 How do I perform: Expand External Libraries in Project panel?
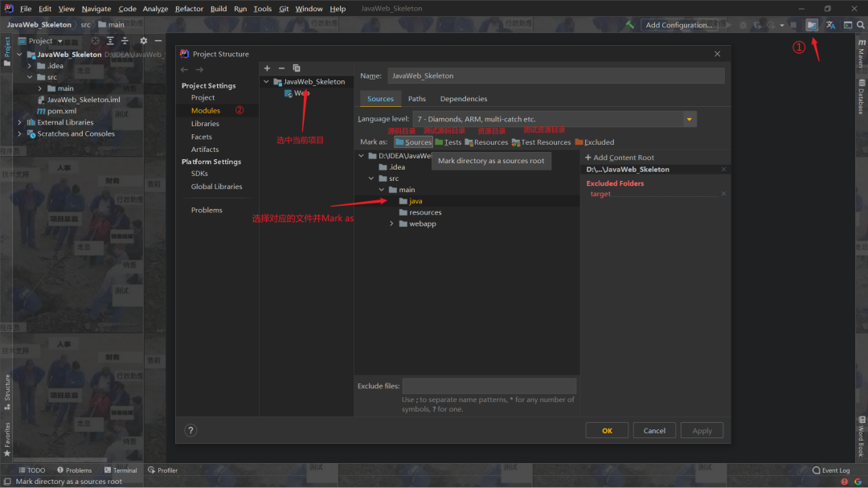(x=19, y=122)
